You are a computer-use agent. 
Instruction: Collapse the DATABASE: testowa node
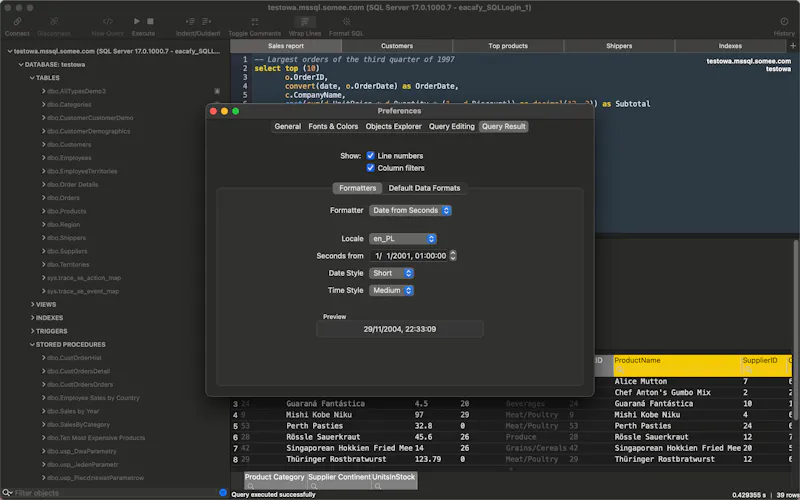click(21, 65)
